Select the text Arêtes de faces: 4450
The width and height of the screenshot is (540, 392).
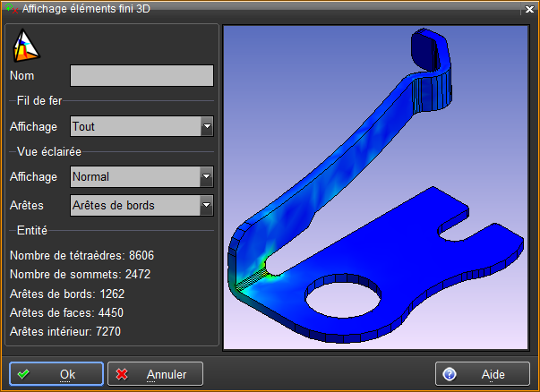(x=66, y=312)
